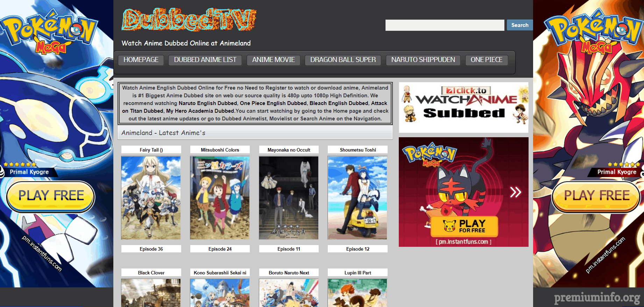
Task: Open the Homepage menu item
Action: 141,60
